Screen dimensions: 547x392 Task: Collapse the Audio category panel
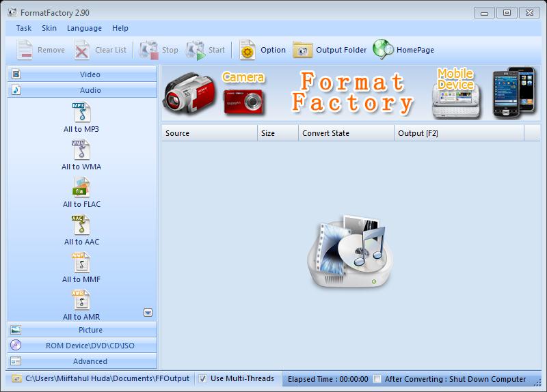[82, 90]
